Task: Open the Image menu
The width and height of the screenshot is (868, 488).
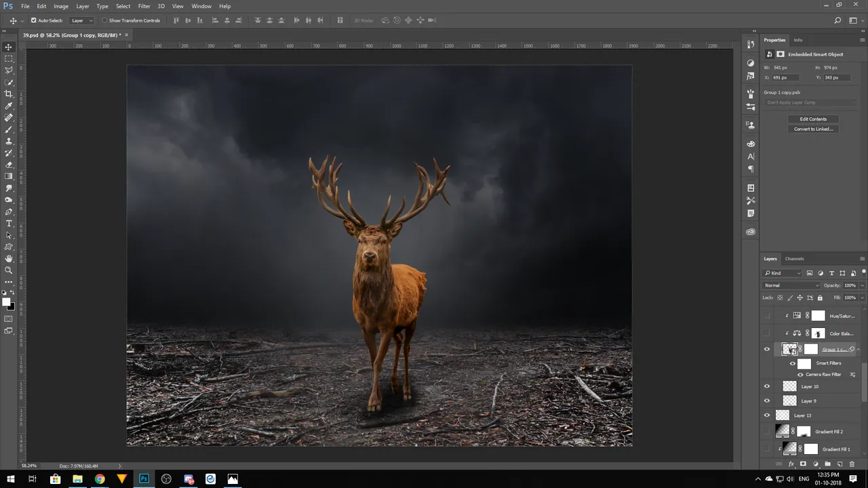Action: [61, 6]
